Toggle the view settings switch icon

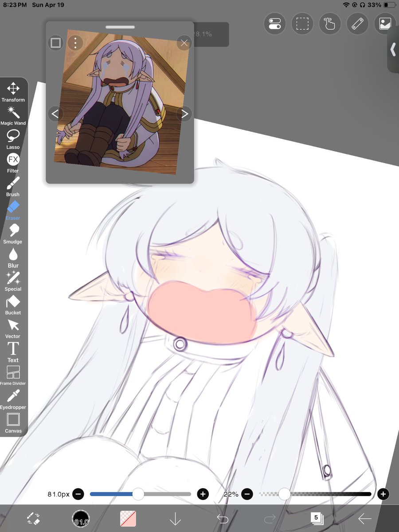click(275, 23)
